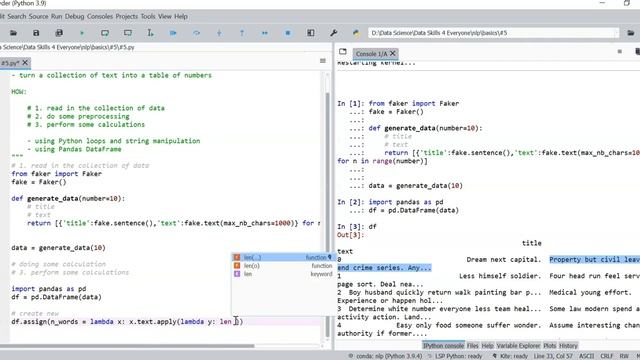Open the working directory path dropdown
This screenshot has width=640, height=360.
[616, 33]
